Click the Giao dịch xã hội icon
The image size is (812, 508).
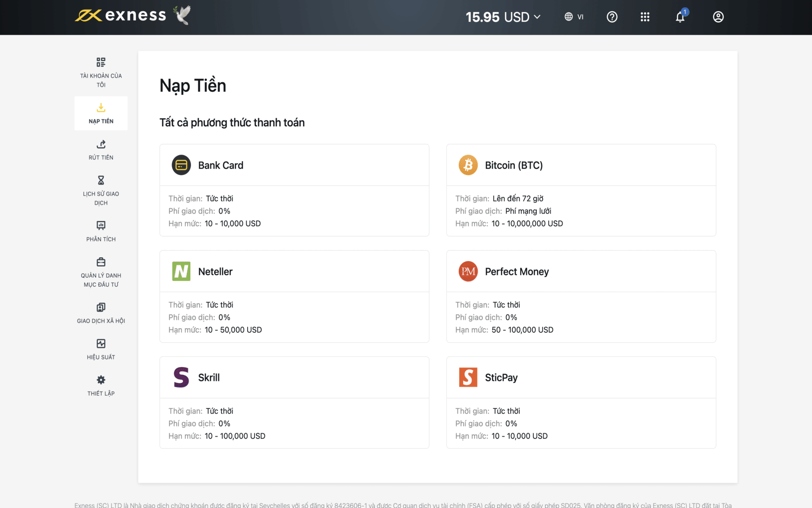click(101, 307)
